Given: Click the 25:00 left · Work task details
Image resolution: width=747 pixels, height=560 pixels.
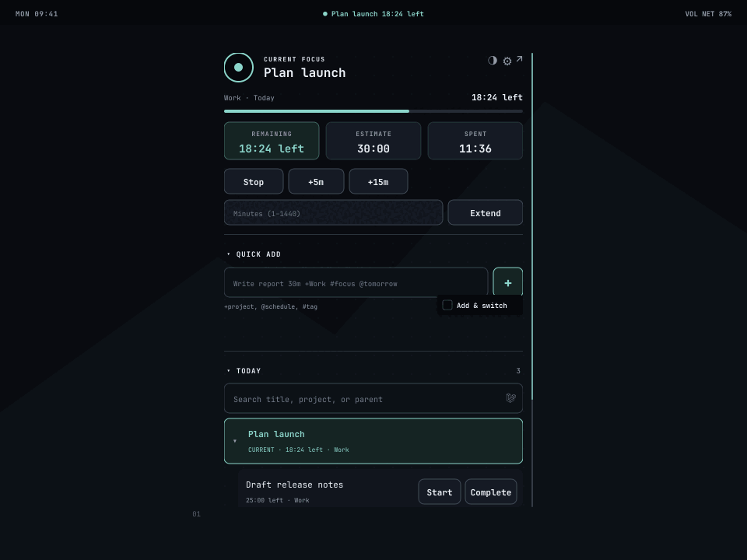Looking at the screenshot, I should 278,500.
